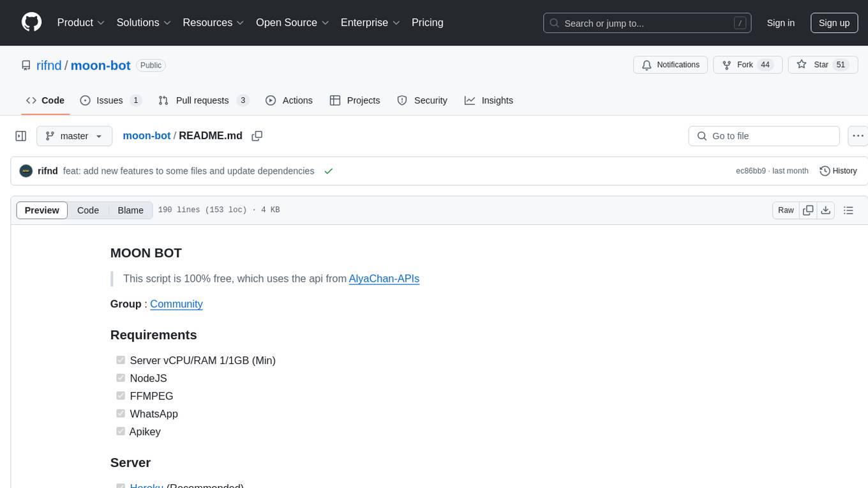Screen dimensions: 868x488
Task: Open moon-bot breadcrumb link
Action: pos(147,135)
